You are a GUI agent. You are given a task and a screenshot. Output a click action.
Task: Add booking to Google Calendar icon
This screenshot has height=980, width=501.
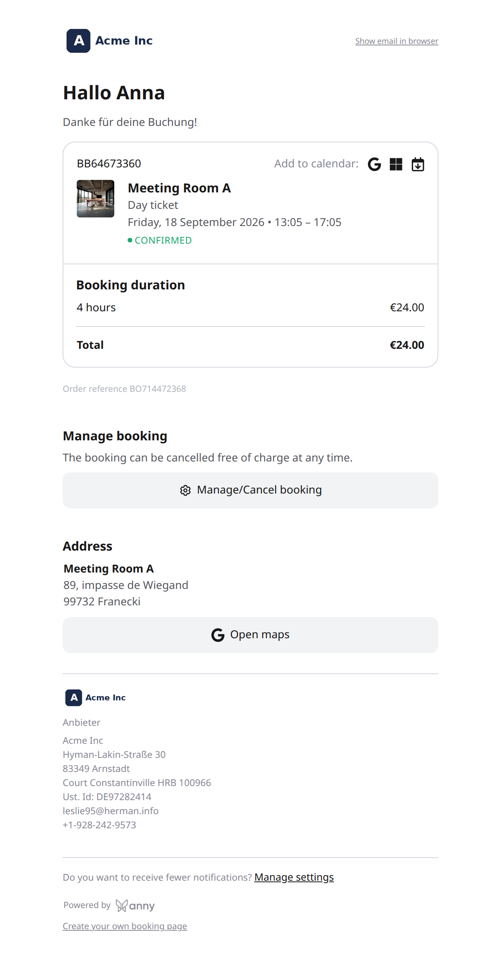coord(375,164)
